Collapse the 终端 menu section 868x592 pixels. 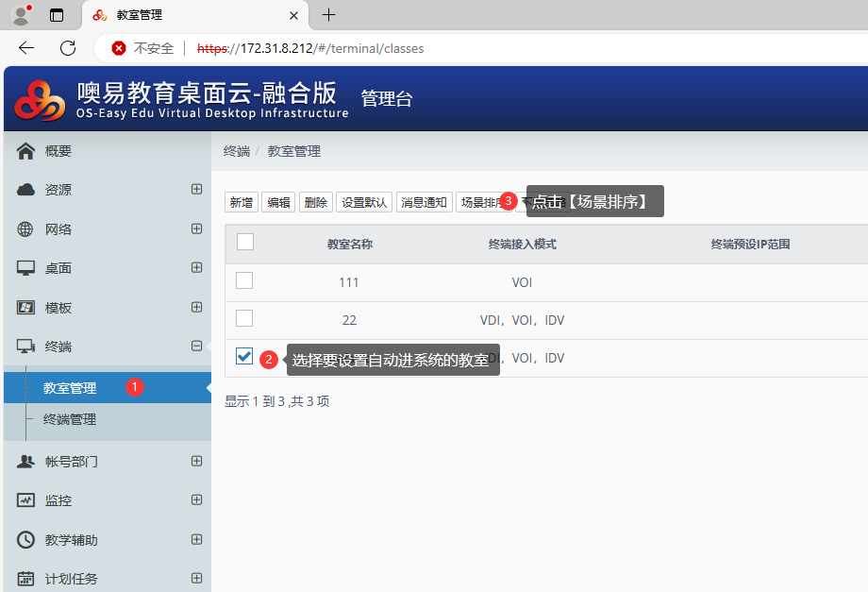pyautogui.click(x=197, y=346)
